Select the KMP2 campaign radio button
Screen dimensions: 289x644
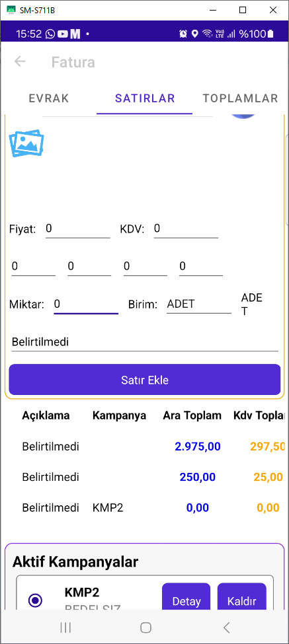coord(36,600)
